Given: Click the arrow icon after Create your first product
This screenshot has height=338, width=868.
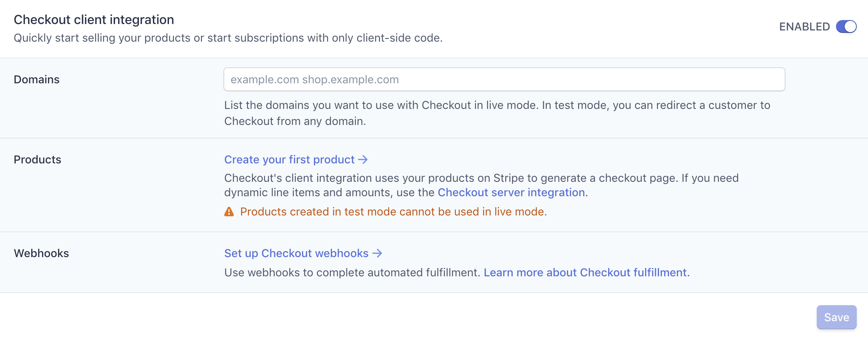Looking at the screenshot, I should pyautogui.click(x=363, y=159).
